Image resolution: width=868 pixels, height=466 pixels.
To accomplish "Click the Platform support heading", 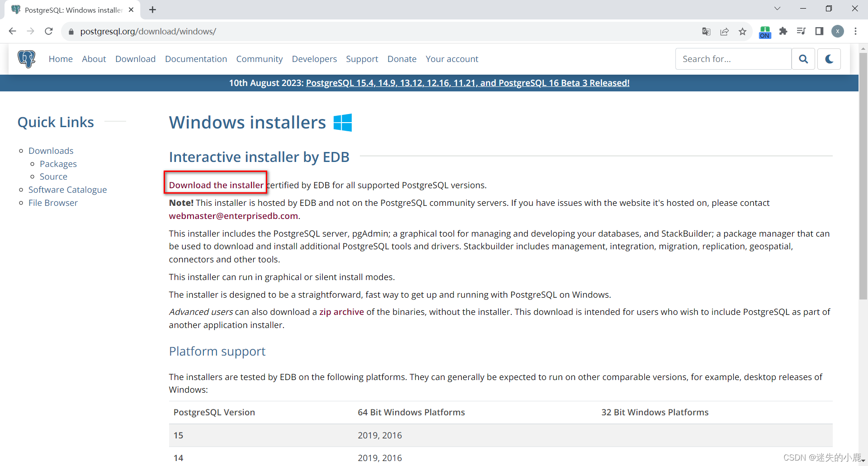I will 217,352.
